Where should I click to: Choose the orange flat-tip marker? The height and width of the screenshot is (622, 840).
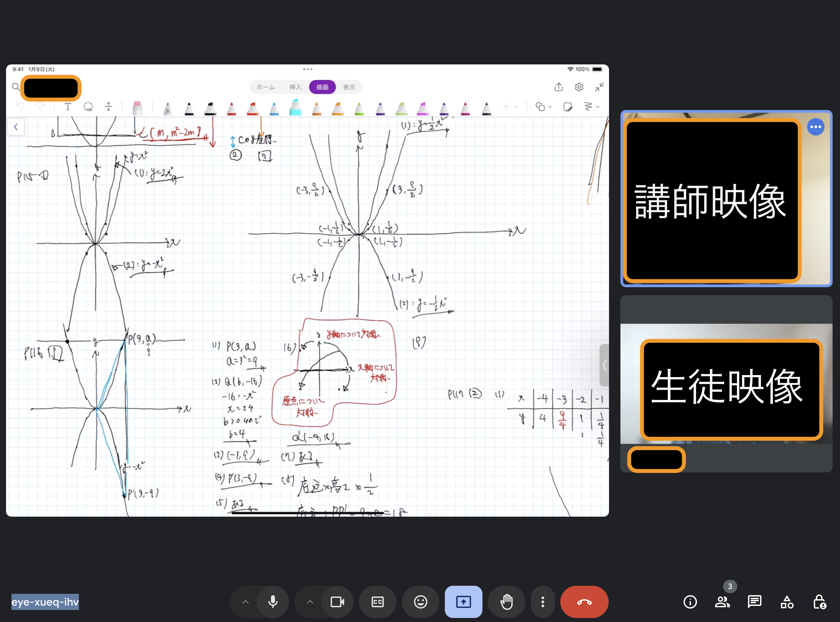coord(338,108)
